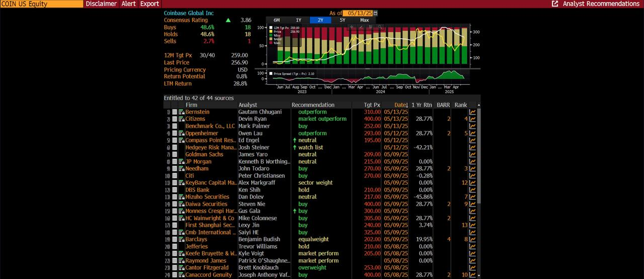Click the Analyst column header

click(248, 105)
